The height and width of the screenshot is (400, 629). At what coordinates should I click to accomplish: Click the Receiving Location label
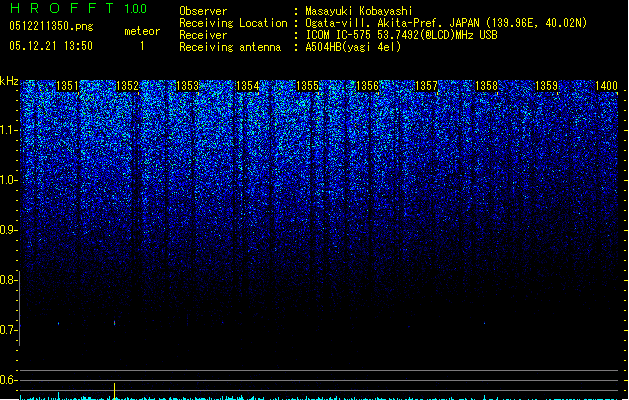point(233,23)
